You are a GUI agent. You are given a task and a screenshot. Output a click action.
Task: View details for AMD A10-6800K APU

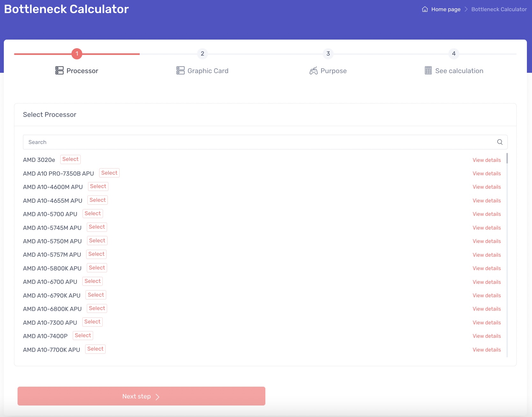click(x=487, y=309)
